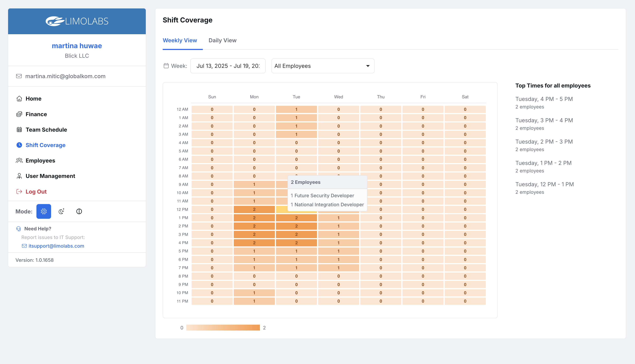This screenshot has height=364, width=635.
Task: Click the Log Out button
Action: tap(36, 192)
